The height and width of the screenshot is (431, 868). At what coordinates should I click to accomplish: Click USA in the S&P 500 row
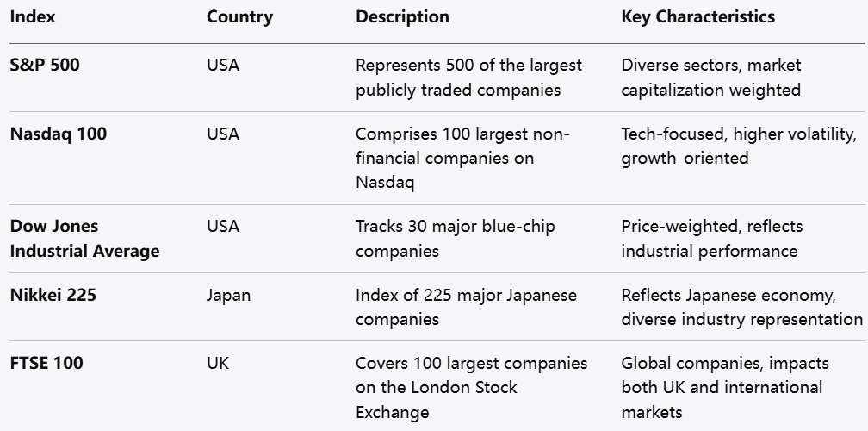coord(223,66)
